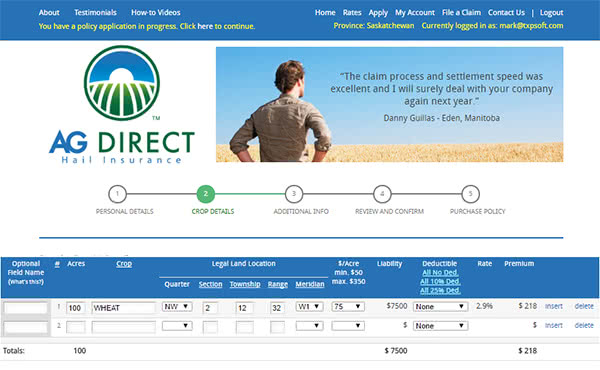The image size is (600, 370).
Task: Click the Crop column header link
Action: click(x=124, y=264)
